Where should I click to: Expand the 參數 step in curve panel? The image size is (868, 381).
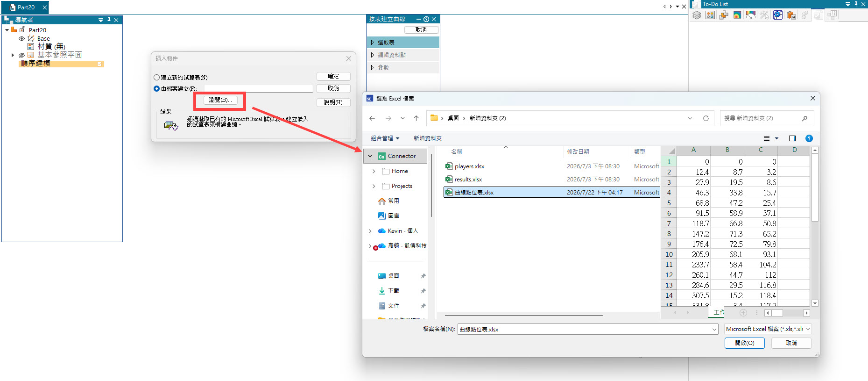pos(373,68)
